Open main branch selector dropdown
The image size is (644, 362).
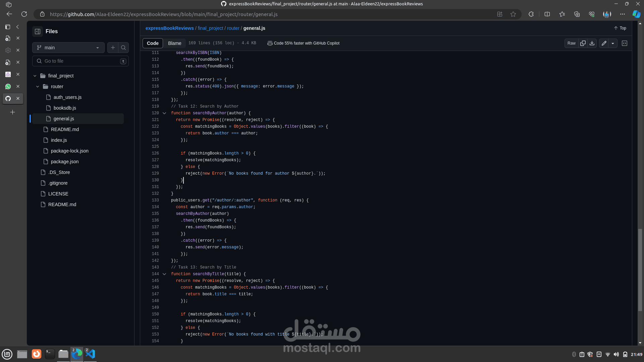click(68, 48)
